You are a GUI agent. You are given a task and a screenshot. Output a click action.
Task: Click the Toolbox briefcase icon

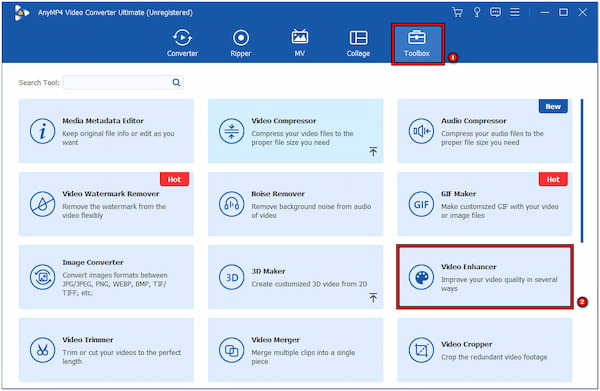pyautogui.click(x=417, y=37)
